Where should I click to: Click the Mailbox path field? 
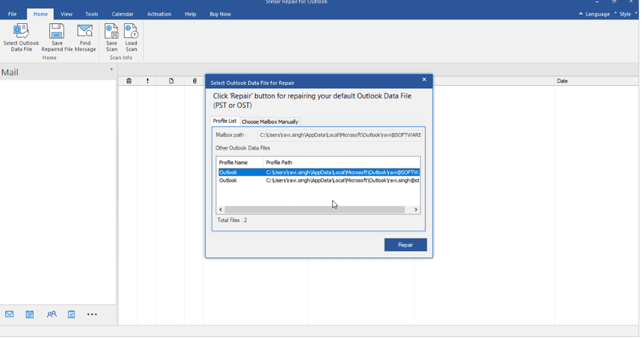tap(340, 135)
